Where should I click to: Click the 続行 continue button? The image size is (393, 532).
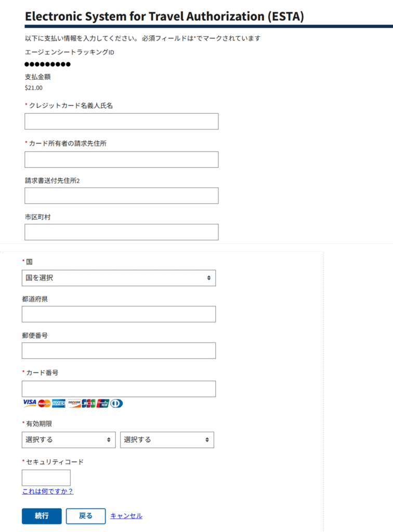tap(42, 516)
